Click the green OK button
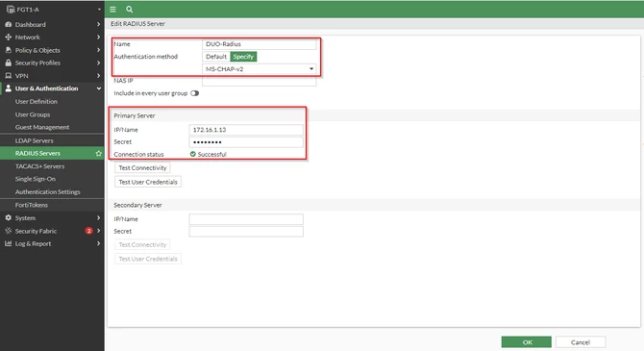This screenshot has height=351, width=644. pos(526,342)
